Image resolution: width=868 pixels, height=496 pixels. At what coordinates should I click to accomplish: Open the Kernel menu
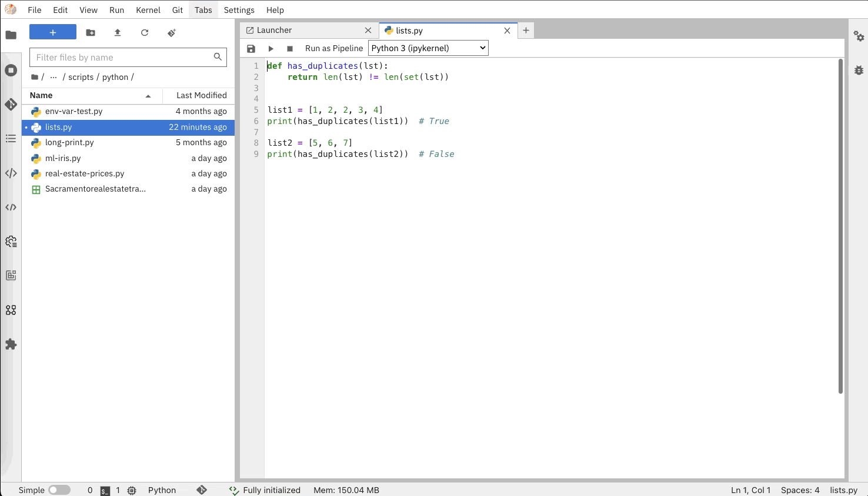pyautogui.click(x=148, y=10)
